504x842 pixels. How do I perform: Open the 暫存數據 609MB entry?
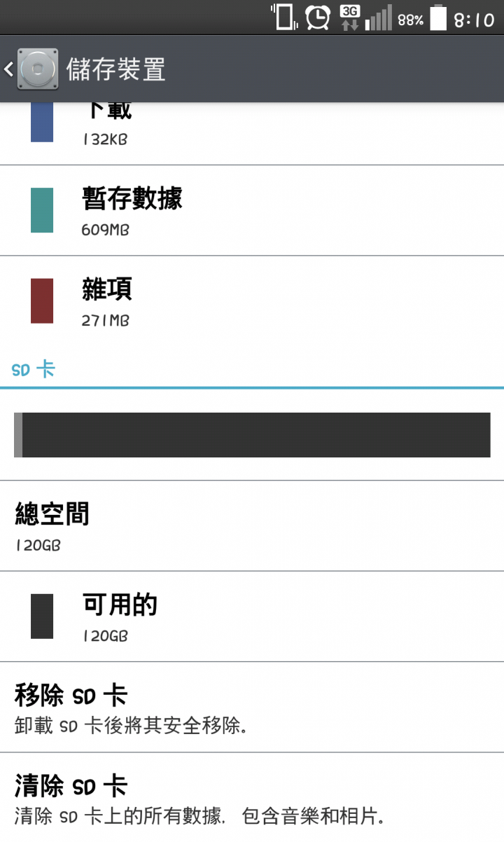[252, 211]
